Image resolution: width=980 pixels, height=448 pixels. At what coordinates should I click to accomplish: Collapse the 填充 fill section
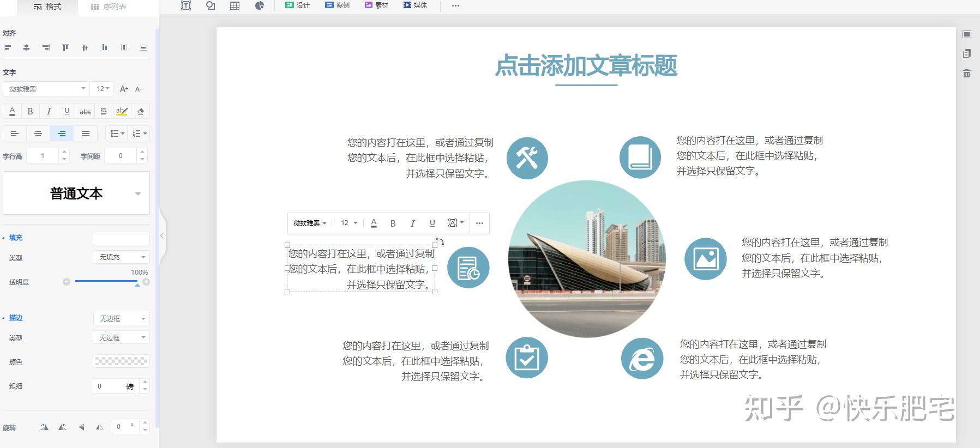pyautogui.click(x=13, y=238)
